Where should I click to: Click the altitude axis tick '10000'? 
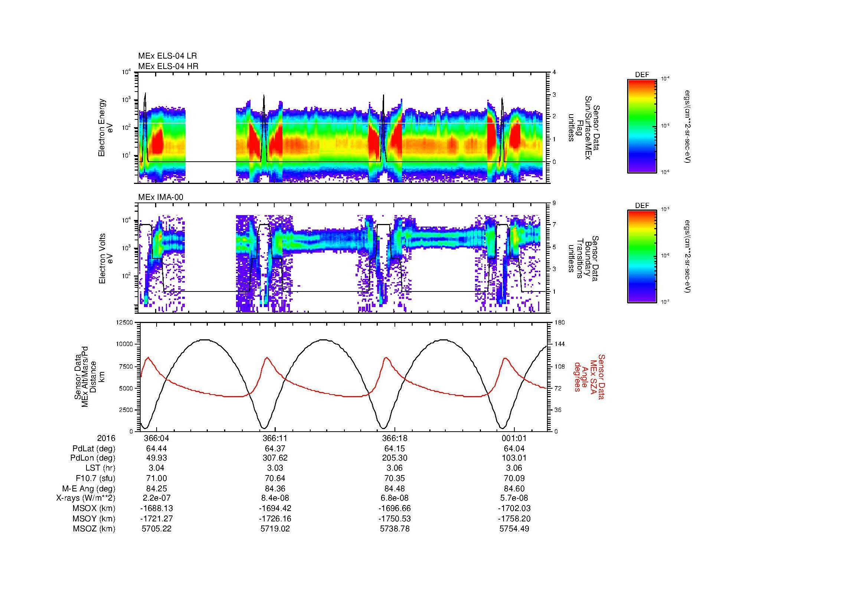[125, 344]
